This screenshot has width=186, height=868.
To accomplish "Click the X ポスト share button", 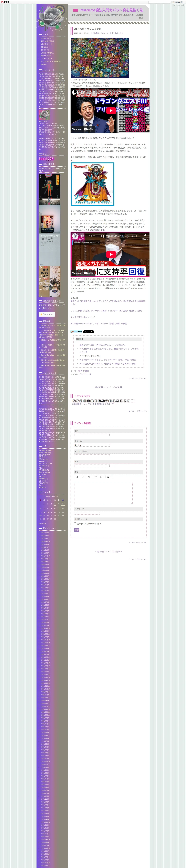I will (x=89, y=332).
